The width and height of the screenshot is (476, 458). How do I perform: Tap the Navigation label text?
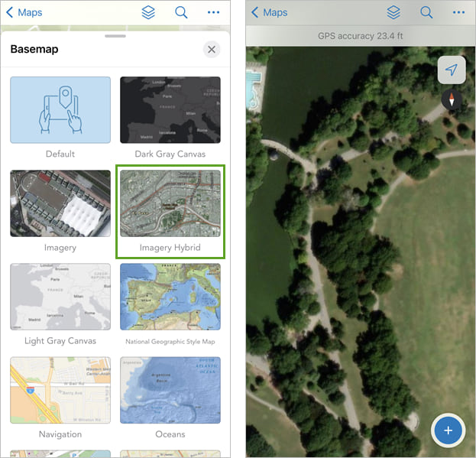coord(60,434)
